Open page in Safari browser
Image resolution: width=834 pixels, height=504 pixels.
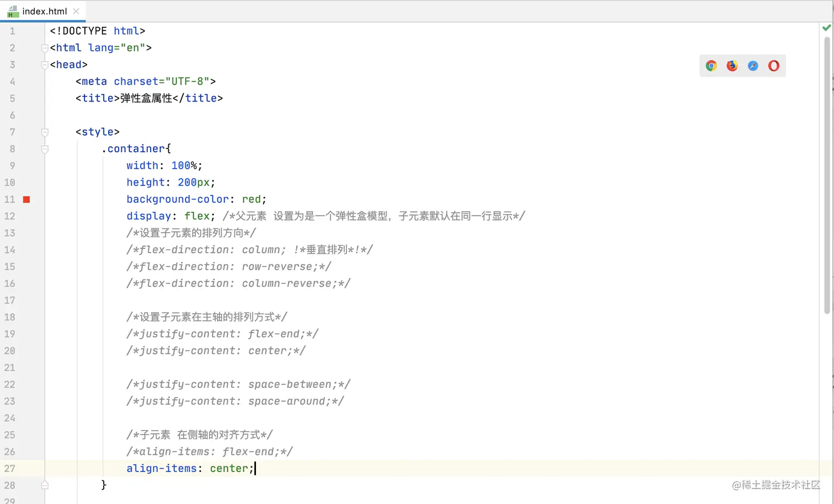pos(753,66)
